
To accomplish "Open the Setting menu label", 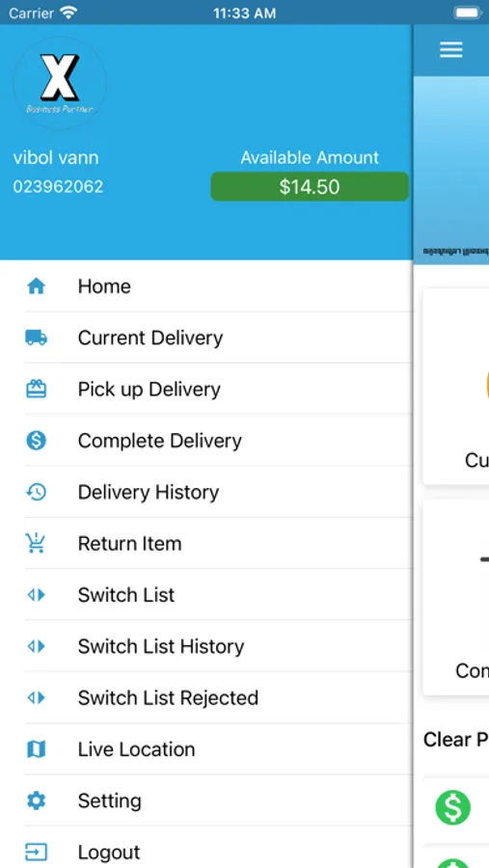I will coord(110,801).
